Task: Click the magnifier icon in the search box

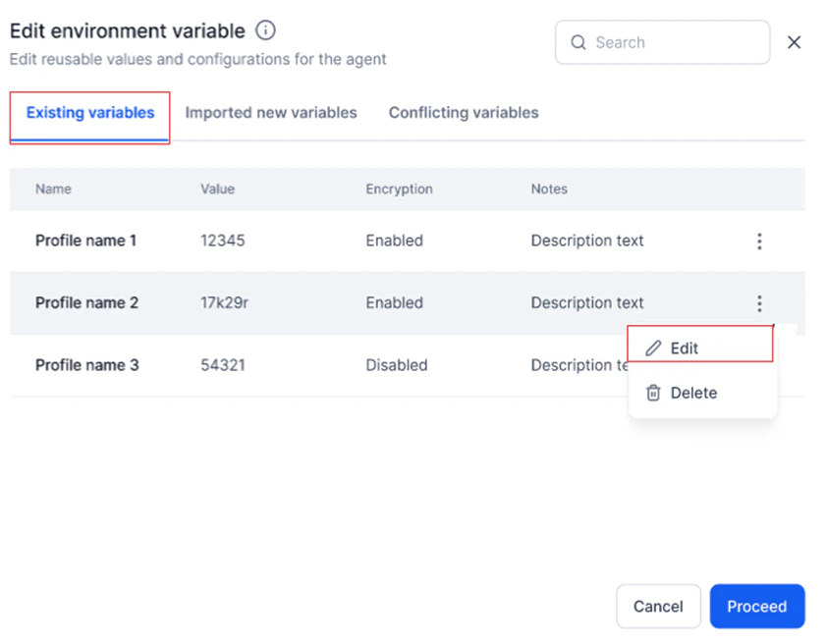Action: 578,42
